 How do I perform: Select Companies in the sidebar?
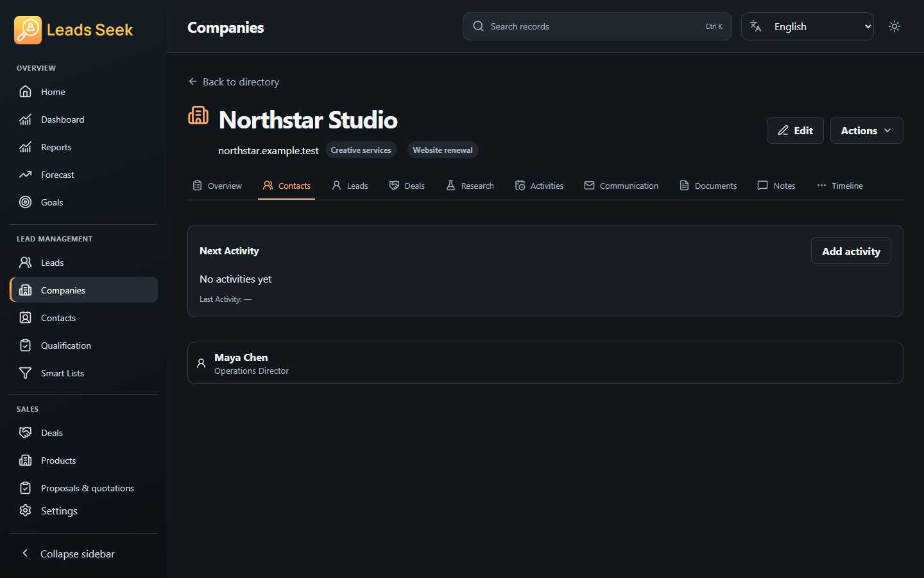coord(83,290)
